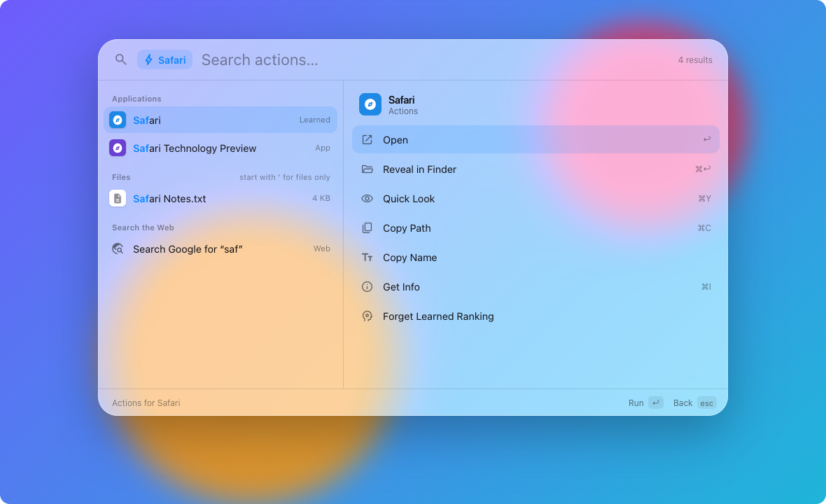Click the magnifying glass search icon
The image size is (826, 504).
point(120,59)
